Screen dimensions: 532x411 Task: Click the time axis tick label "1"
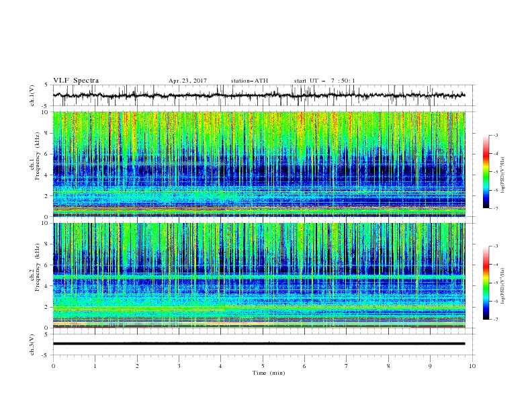coord(95,366)
